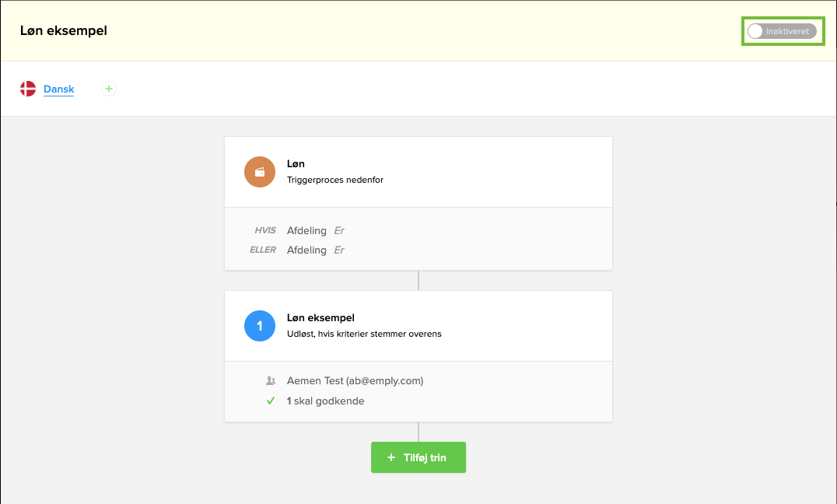
Task: Click the Danish flag icon
Action: coord(28,89)
